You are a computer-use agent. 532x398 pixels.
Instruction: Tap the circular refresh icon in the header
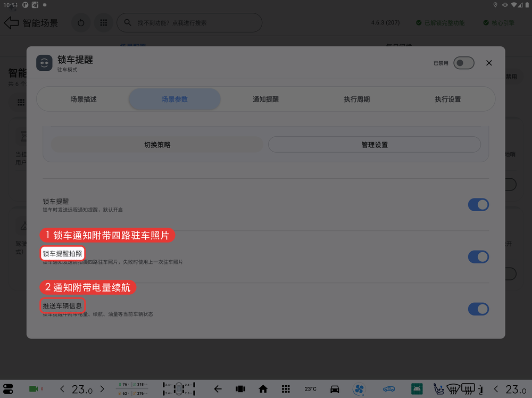pos(81,23)
